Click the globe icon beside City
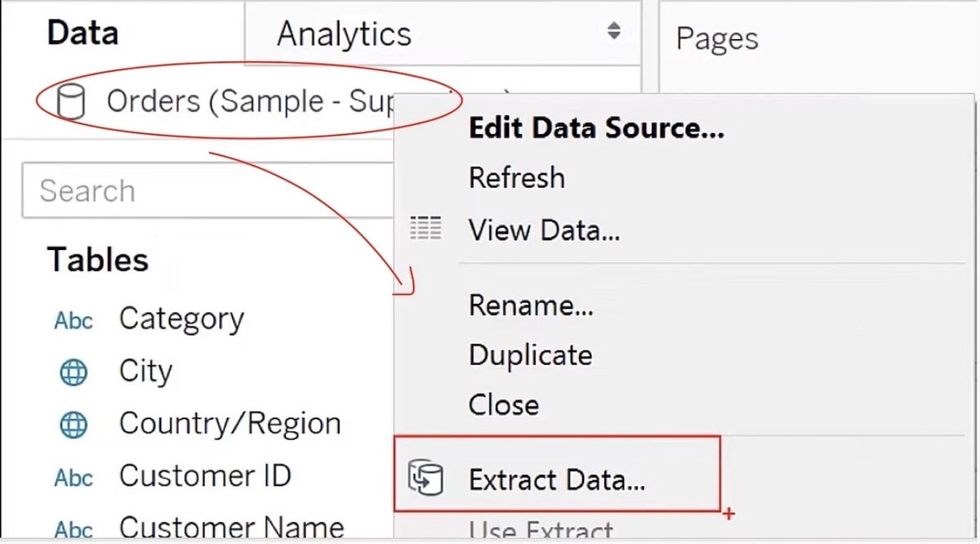This screenshot has width=980, height=544. [x=73, y=372]
